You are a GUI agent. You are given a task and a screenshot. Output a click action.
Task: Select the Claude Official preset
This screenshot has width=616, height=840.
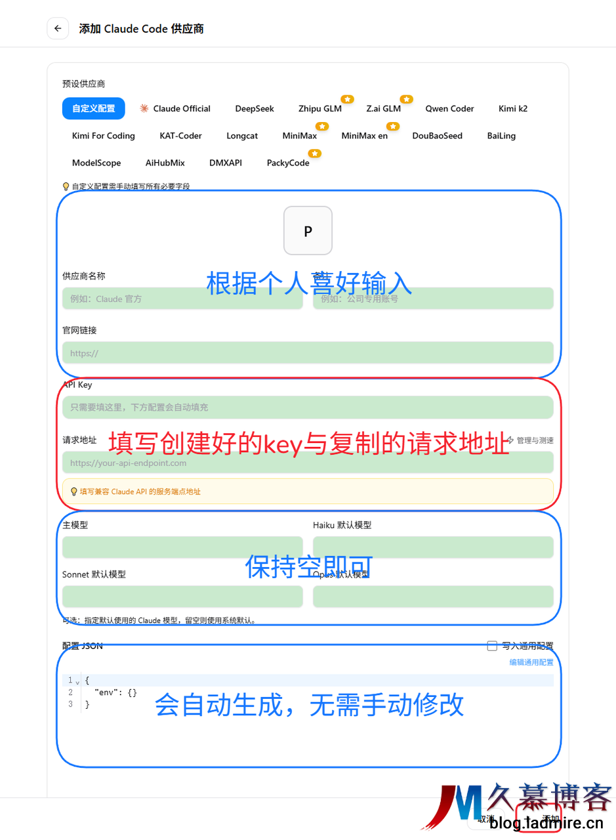pos(175,109)
